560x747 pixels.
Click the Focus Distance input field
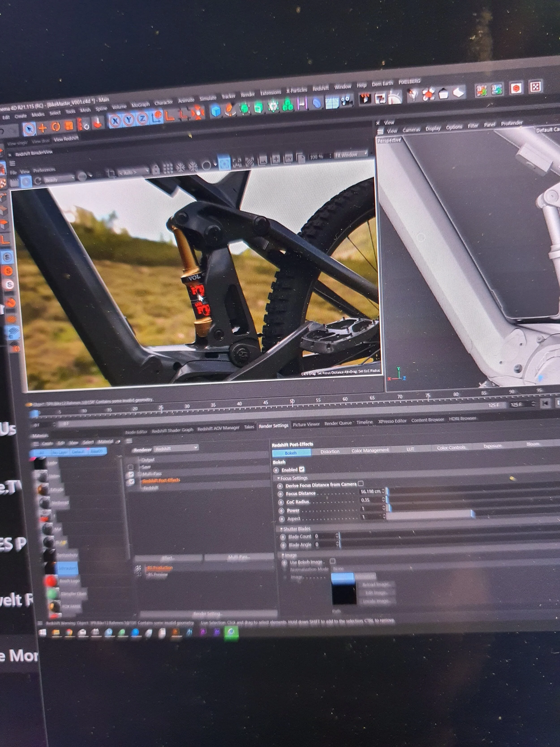pyautogui.click(x=370, y=491)
